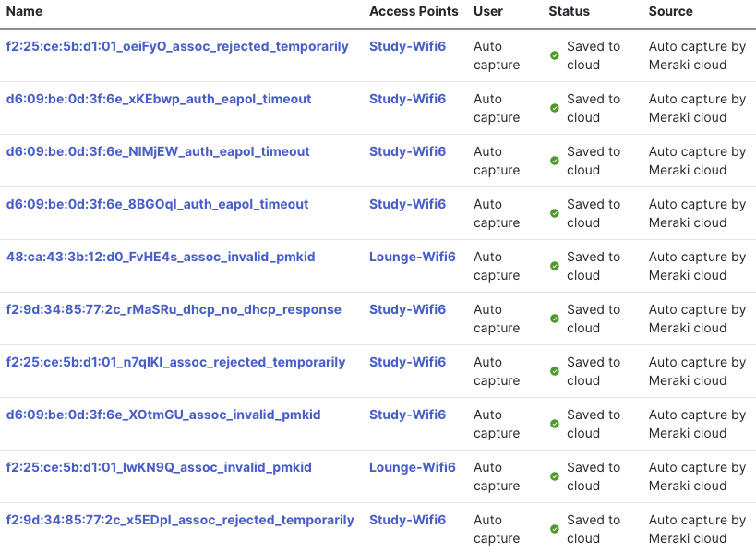The height and width of the screenshot is (553, 756).
Task: Click the Status column header
Action: click(569, 11)
